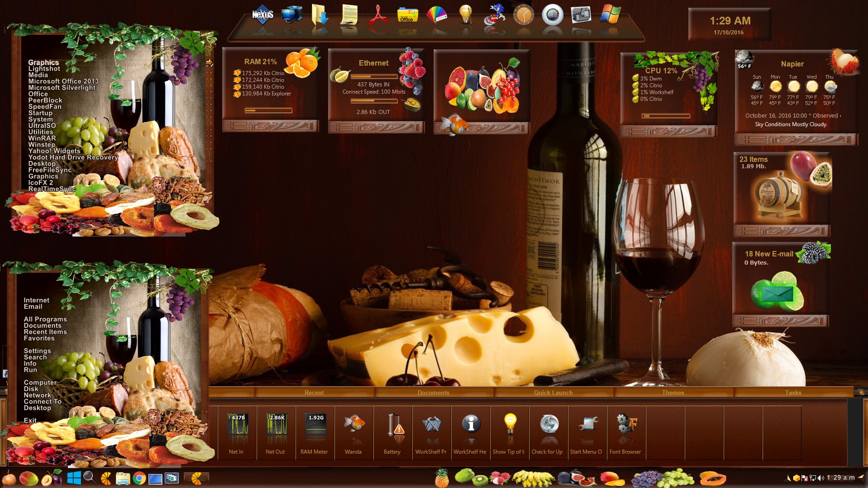Viewport: 868px width, 488px height.
Task: Expand All Programs in the start menu
Action: tap(45, 319)
